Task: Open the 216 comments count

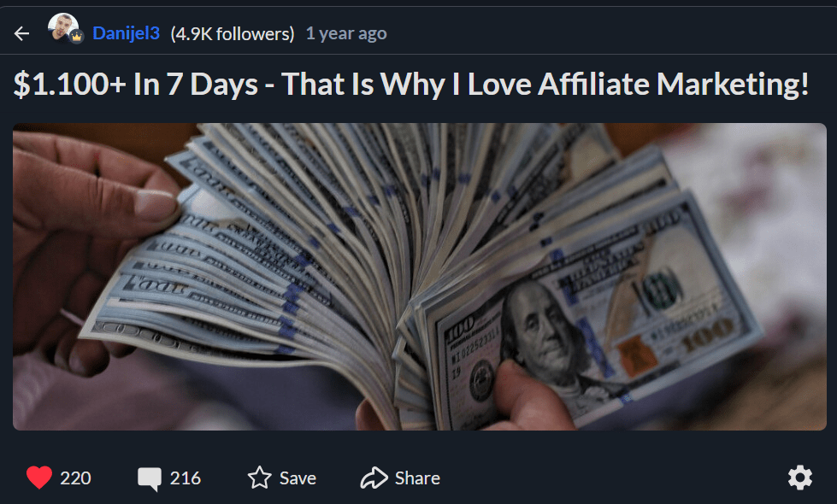Action: click(186, 478)
